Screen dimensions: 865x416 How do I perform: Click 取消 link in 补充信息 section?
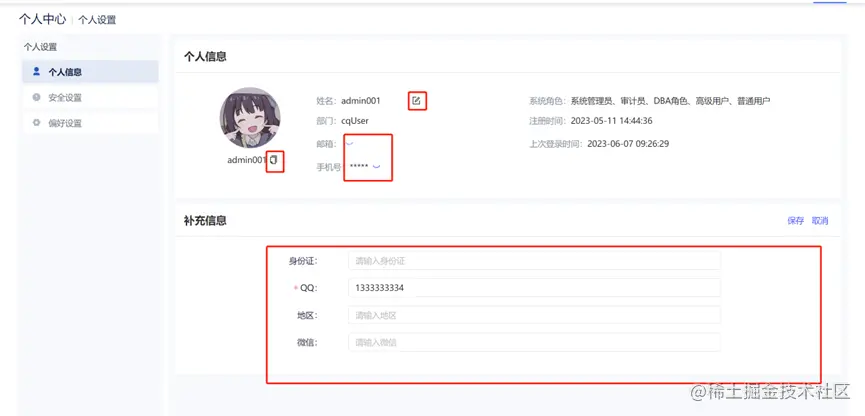[x=820, y=221]
